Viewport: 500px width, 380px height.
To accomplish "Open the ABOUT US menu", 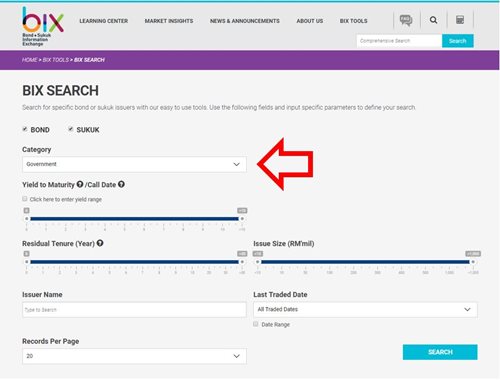I will pyautogui.click(x=310, y=21).
